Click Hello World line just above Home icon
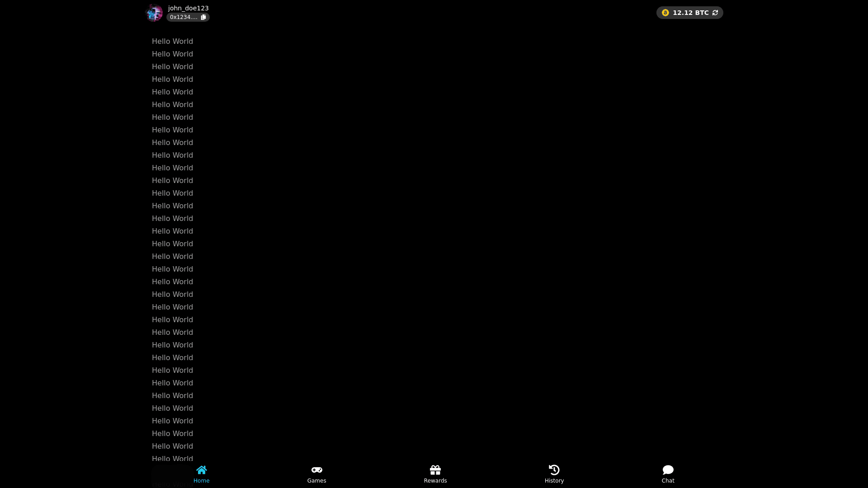 (172, 459)
